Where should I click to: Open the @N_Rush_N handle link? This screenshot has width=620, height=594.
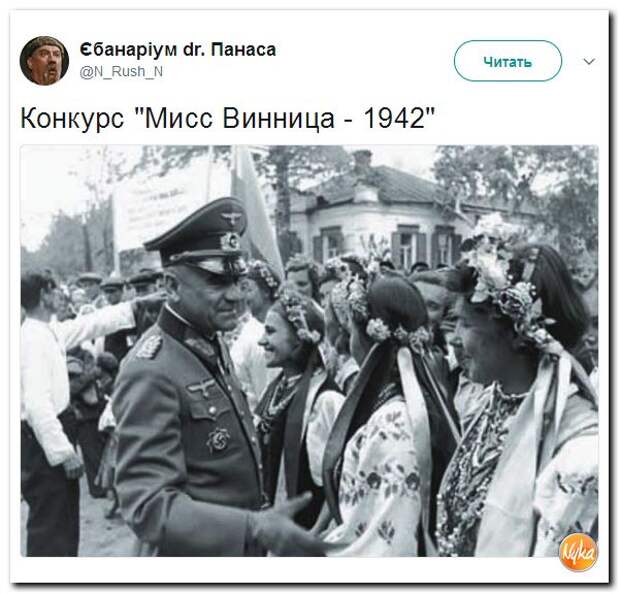[121, 72]
